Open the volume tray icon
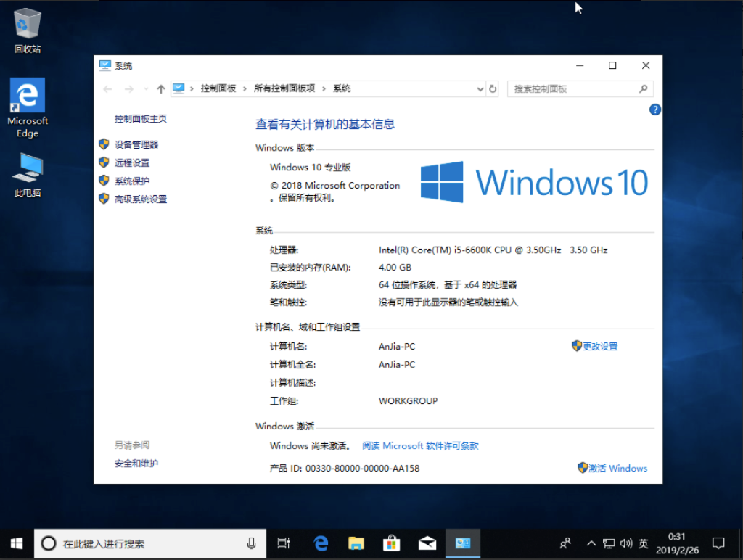 pos(626,543)
